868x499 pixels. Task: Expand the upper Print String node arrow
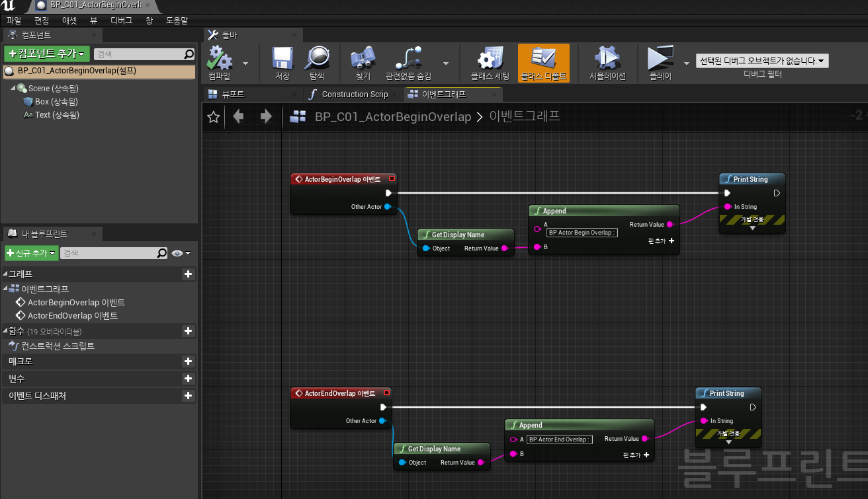[x=752, y=228]
